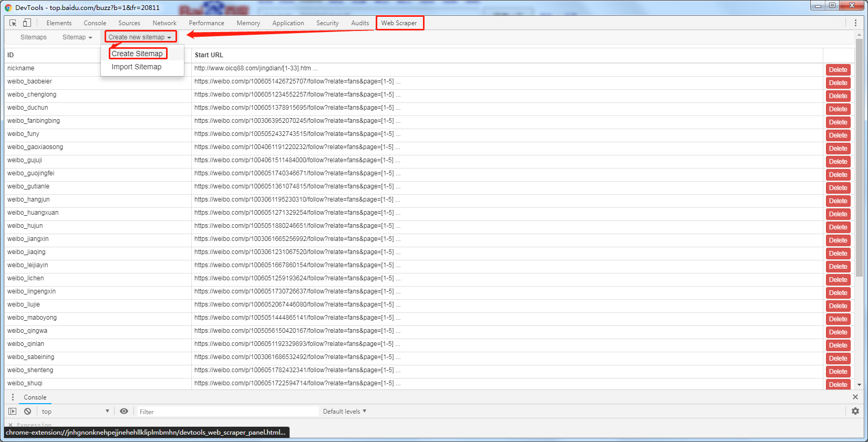
Task: Delete the weibo_hujun sitemap
Action: (x=838, y=227)
